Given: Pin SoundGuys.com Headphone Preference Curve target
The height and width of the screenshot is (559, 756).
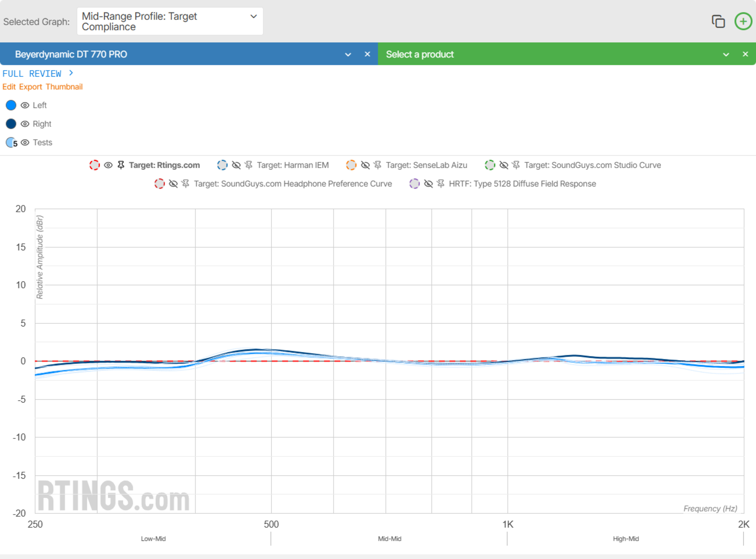Looking at the screenshot, I should [185, 184].
